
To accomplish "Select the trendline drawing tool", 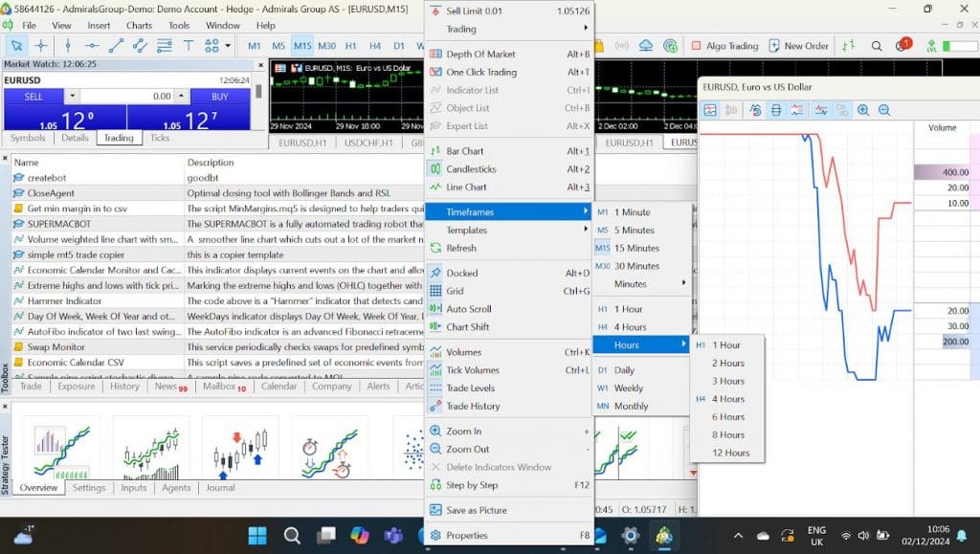I will pos(115,45).
